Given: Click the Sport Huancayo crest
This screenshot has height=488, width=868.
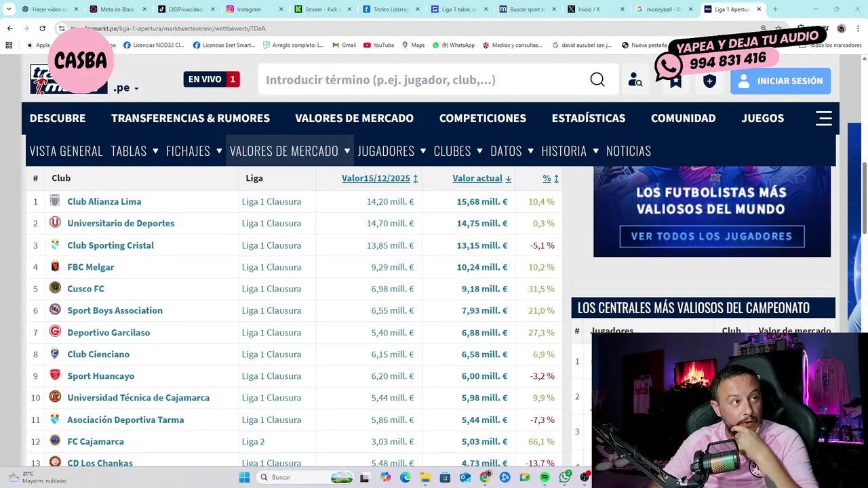Looking at the screenshot, I should [55, 375].
